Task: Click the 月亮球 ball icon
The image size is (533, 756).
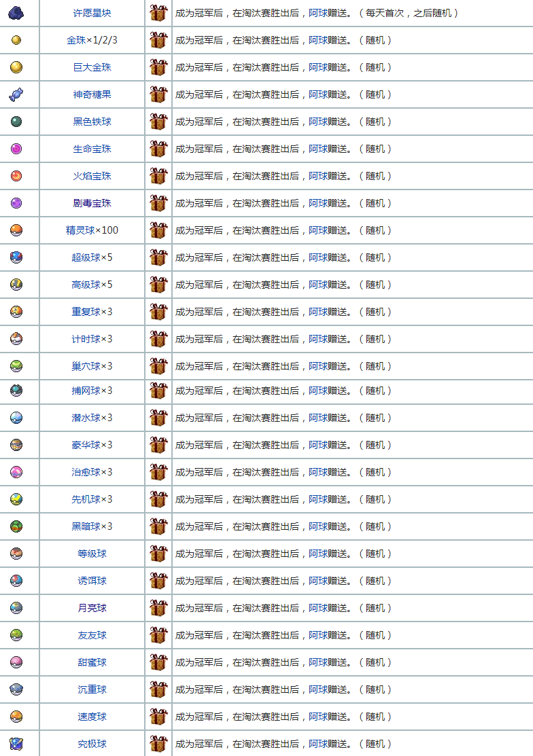Action: (x=16, y=607)
